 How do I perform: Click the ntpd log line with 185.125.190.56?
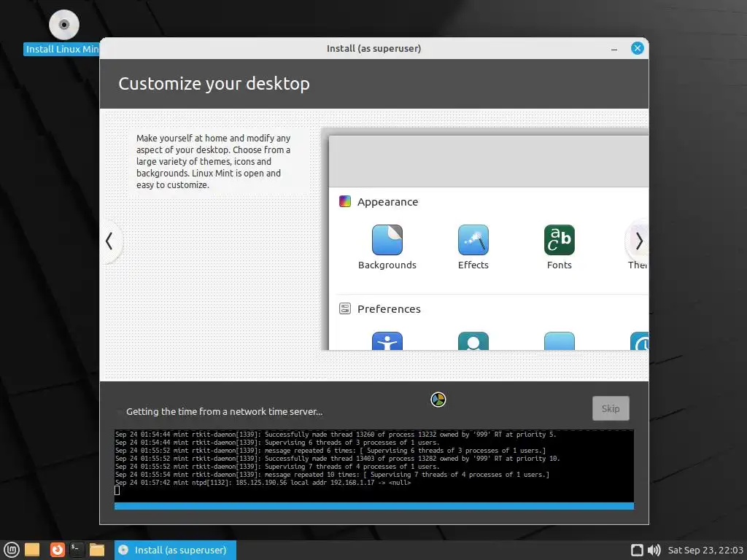pos(263,483)
